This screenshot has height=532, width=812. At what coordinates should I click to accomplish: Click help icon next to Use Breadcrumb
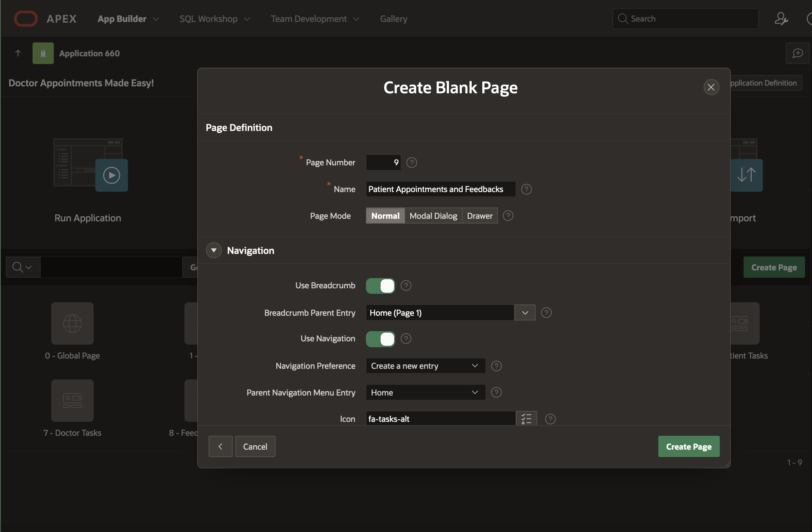coord(406,285)
